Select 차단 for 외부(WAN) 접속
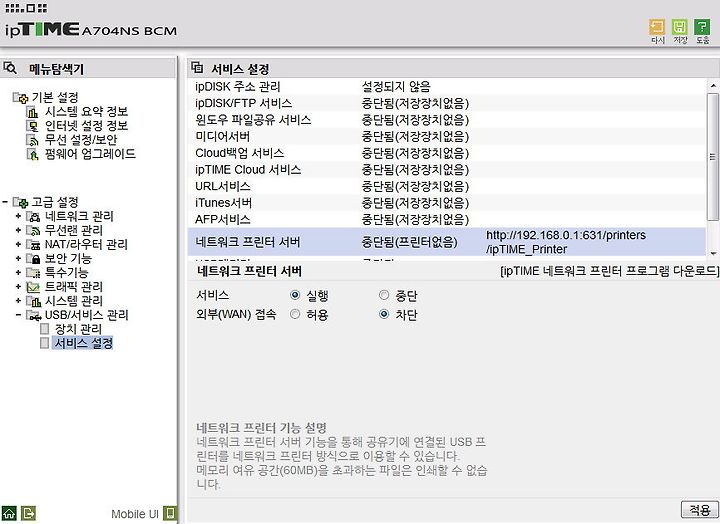Screen dimensions: 720x524 (x=384, y=314)
